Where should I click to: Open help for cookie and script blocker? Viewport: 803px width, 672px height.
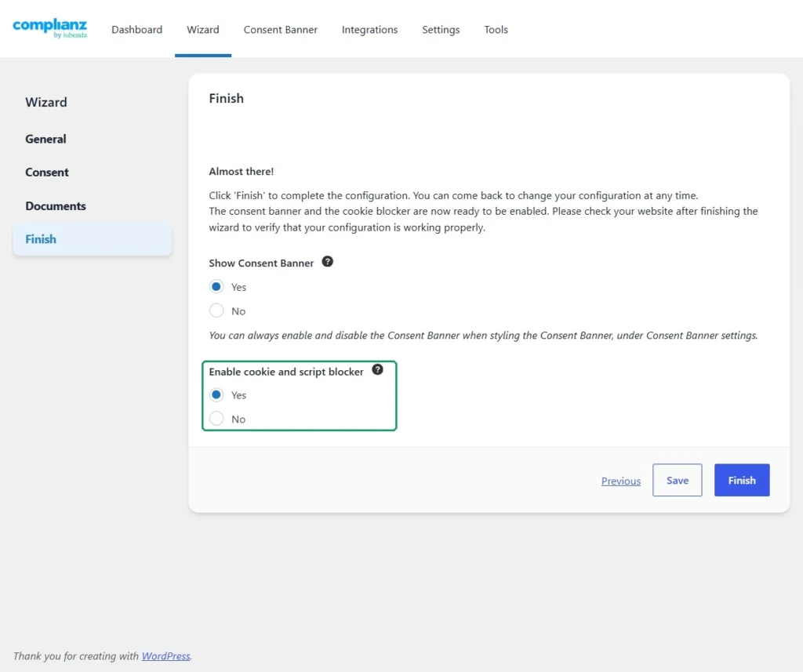pyautogui.click(x=377, y=369)
